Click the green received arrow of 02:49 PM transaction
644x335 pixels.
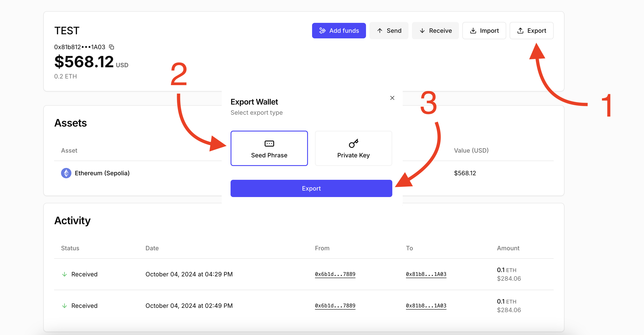pyautogui.click(x=64, y=306)
